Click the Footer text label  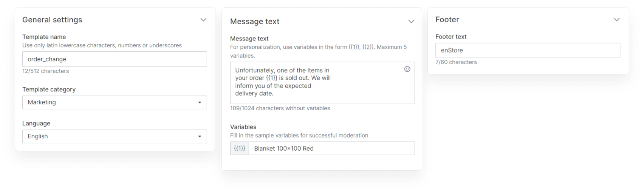pyautogui.click(x=451, y=37)
